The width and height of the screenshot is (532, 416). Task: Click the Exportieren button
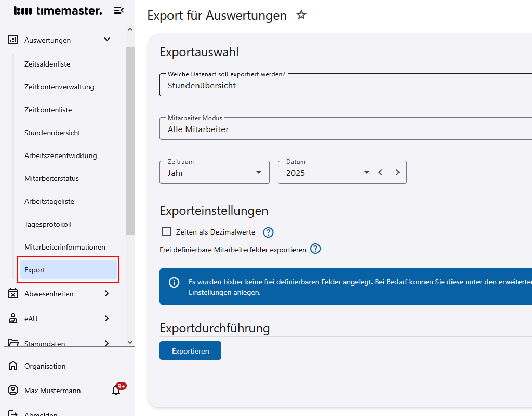point(190,350)
